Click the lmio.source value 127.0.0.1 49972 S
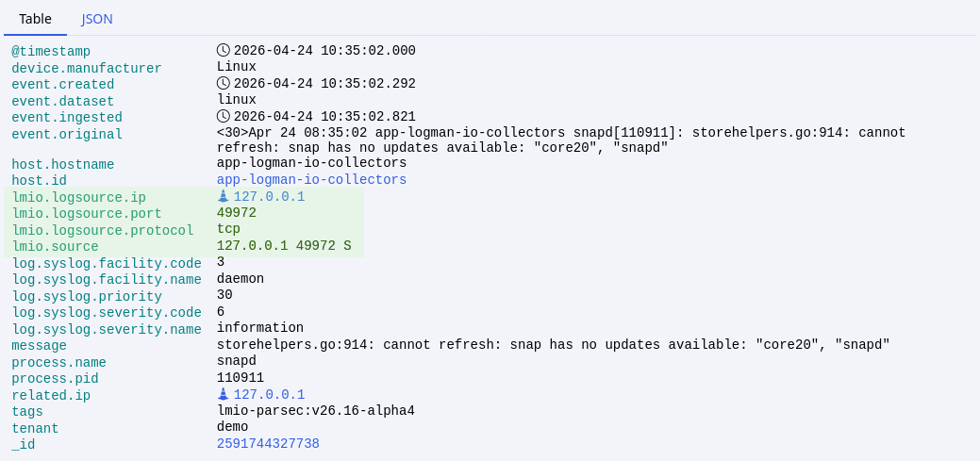 click(x=283, y=246)
